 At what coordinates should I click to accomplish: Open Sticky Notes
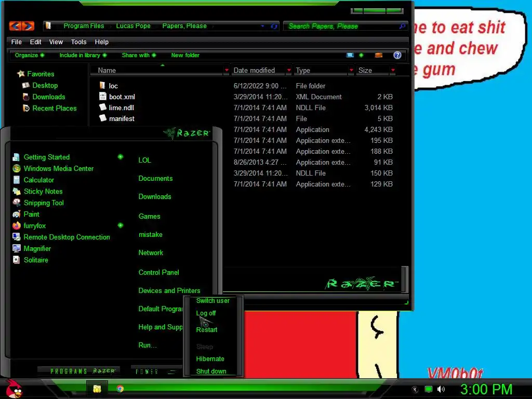pyautogui.click(x=43, y=191)
